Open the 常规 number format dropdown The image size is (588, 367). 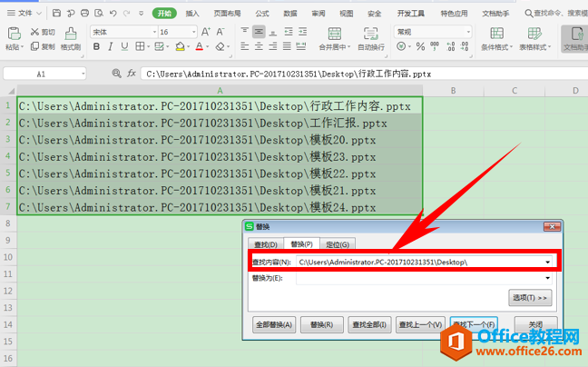(468, 33)
